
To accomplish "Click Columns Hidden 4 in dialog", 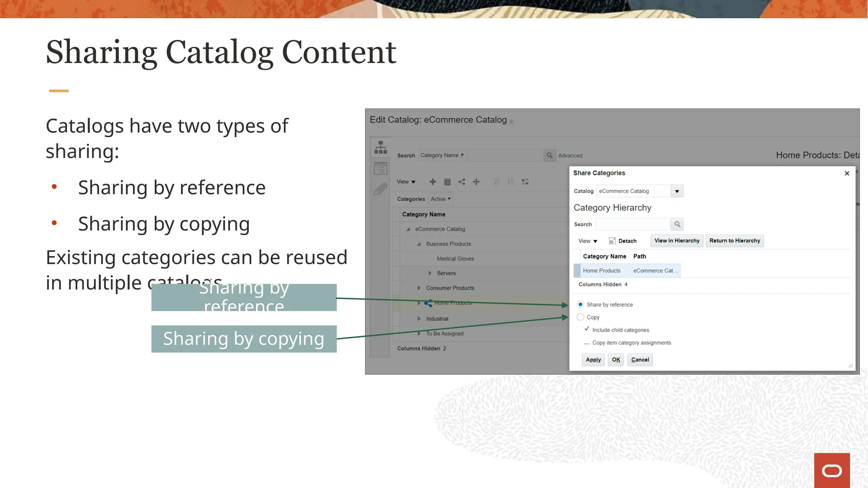I will click(603, 284).
